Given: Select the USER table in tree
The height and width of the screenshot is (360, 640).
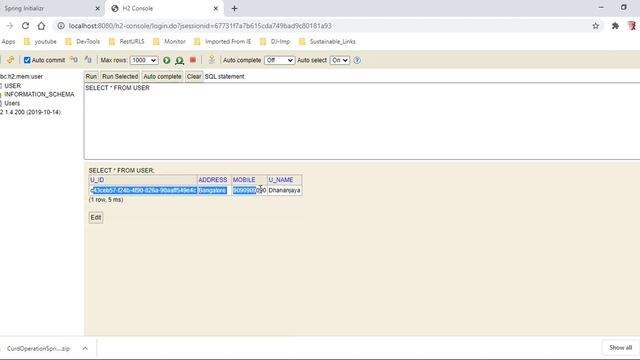Looking at the screenshot, I should point(12,86).
